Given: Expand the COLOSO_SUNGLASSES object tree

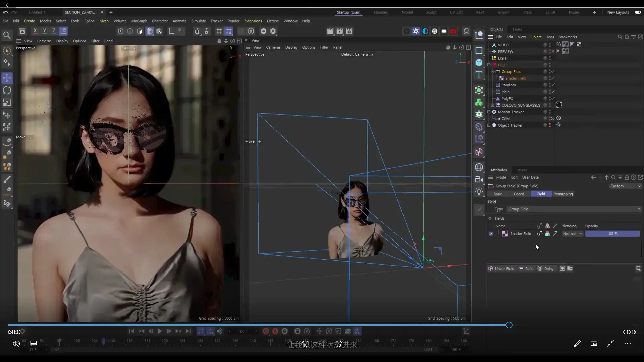Looking at the screenshot, I should 492,105.
